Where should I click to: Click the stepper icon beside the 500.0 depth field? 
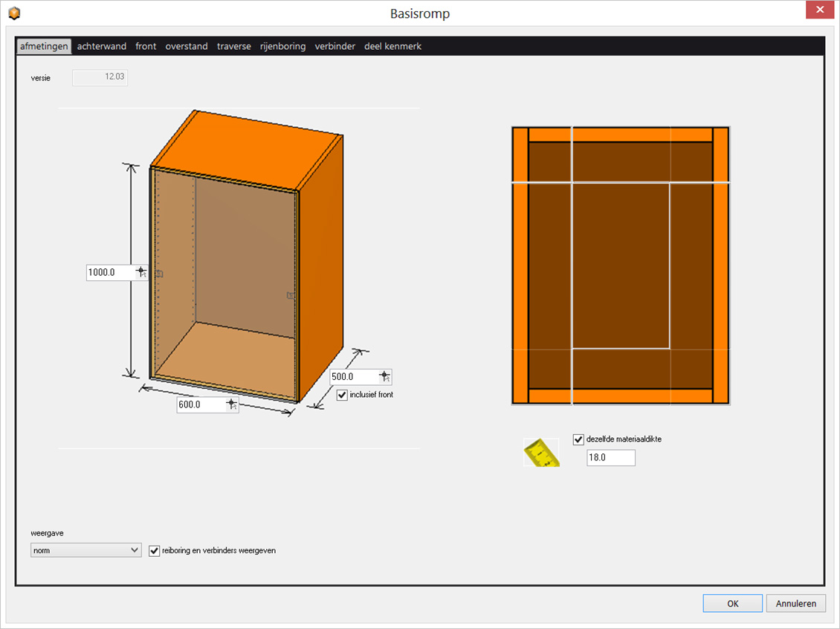click(x=386, y=376)
